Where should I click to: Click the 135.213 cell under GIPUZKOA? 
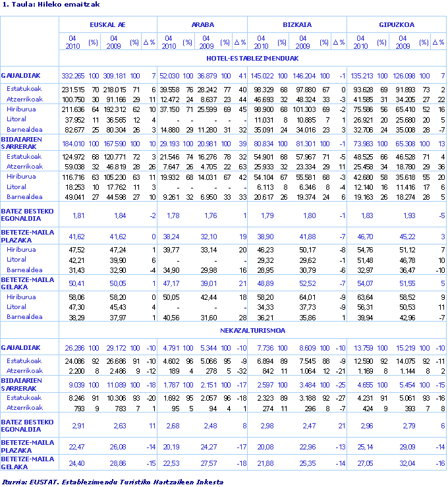(362, 76)
